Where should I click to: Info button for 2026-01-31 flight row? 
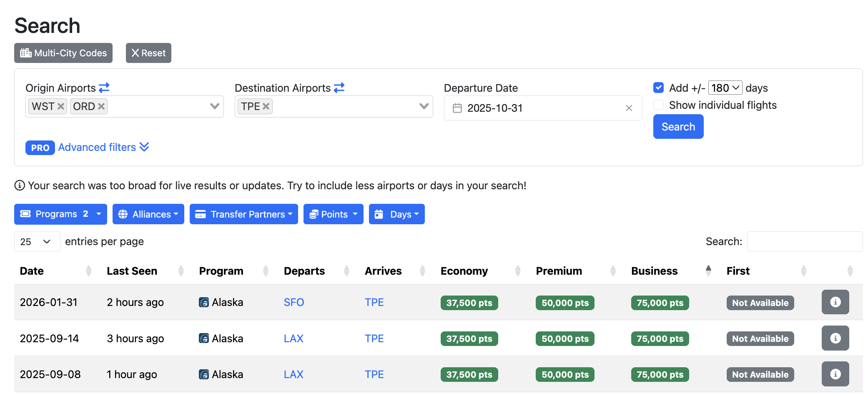click(835, 302)
